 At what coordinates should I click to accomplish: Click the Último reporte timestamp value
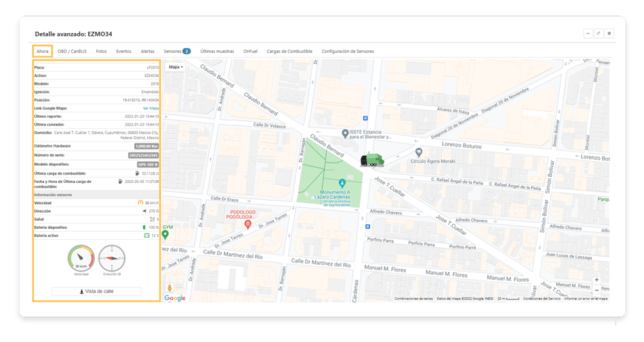point(142,116)
